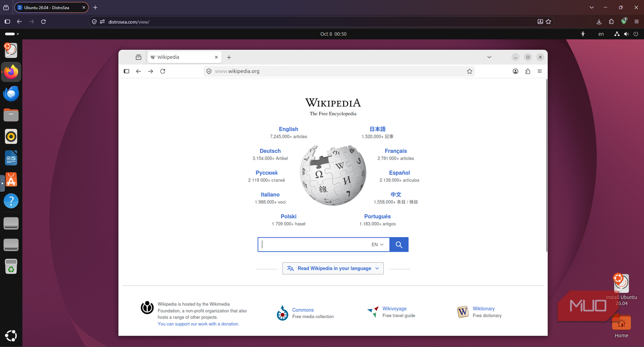
Task: Open LibreOffice Writer from the dock
Action: coord(11,158)
